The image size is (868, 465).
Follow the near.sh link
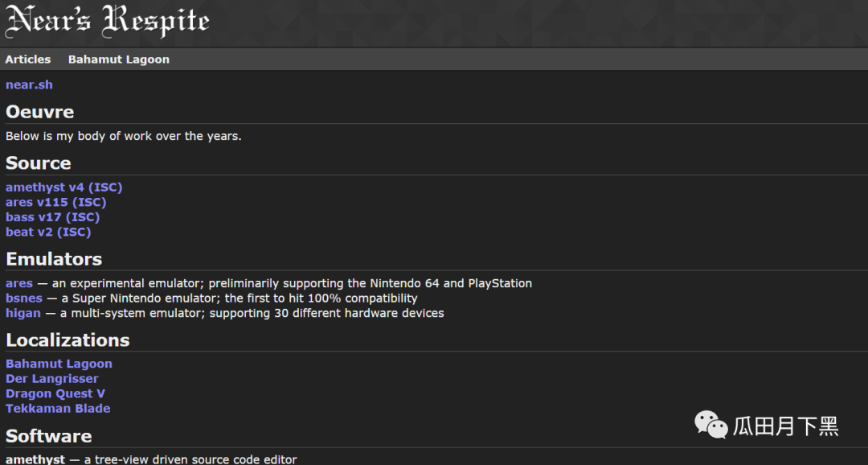(x=29, y=84)
